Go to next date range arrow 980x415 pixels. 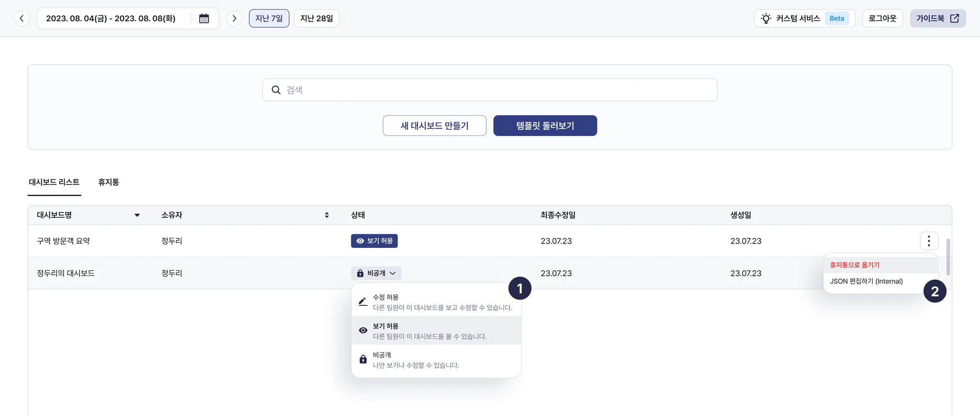point(234,19)
